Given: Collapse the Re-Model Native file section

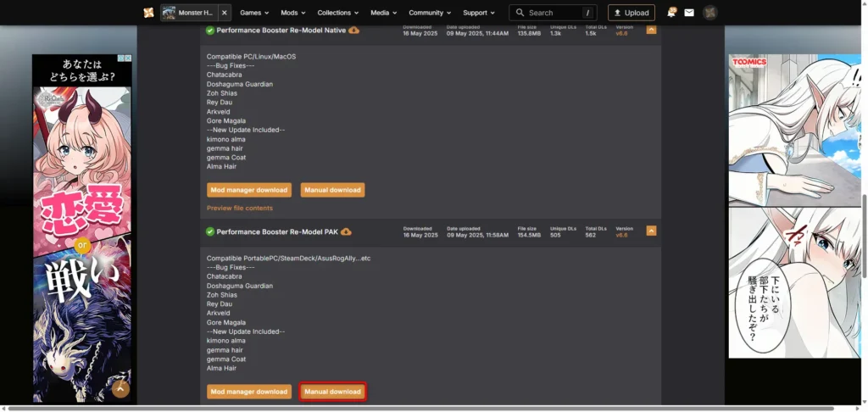Looking at the screenshot, I should 652,30.
